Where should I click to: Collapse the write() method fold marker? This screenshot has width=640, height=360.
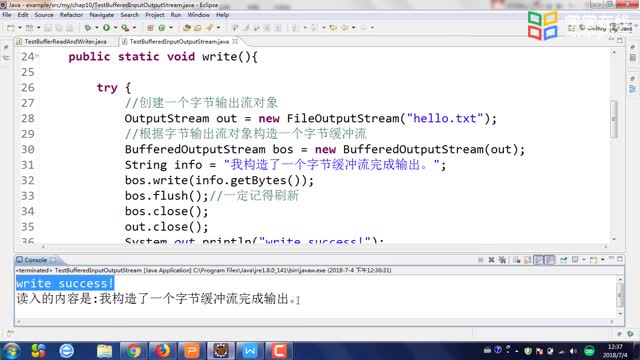[37, 56]
